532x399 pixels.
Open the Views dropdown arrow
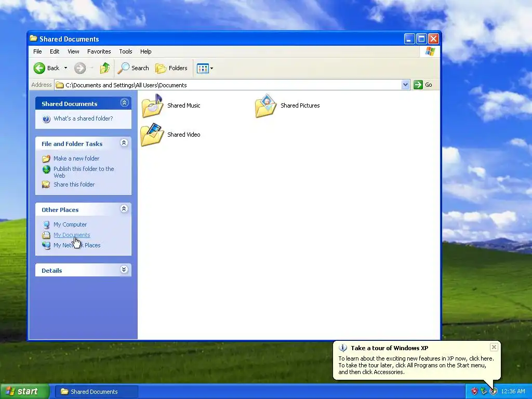(x=212, y=68)
